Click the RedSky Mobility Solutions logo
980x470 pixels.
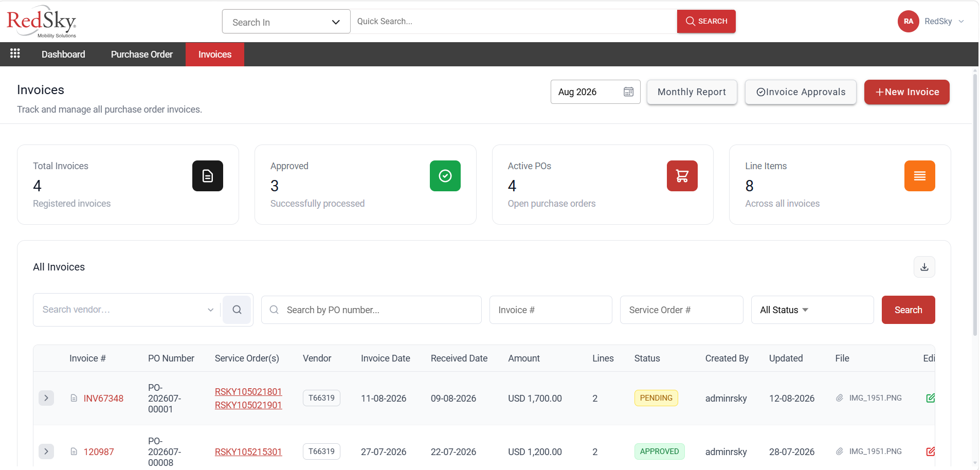pos(42,22)
